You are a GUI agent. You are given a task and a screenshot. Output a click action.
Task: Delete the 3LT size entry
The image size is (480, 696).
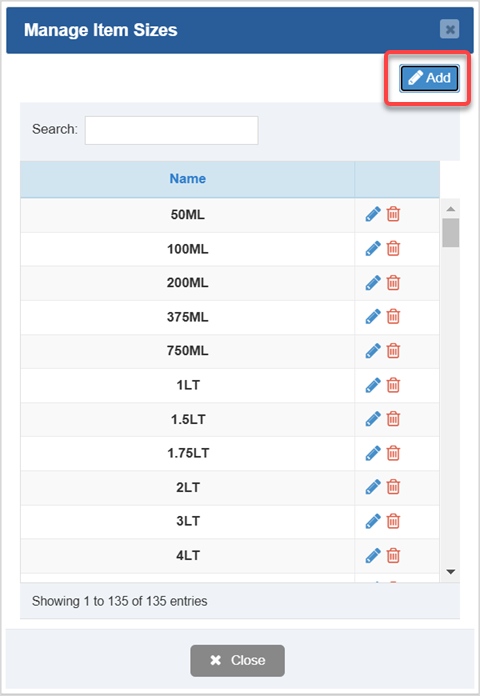tap(393, 521)
